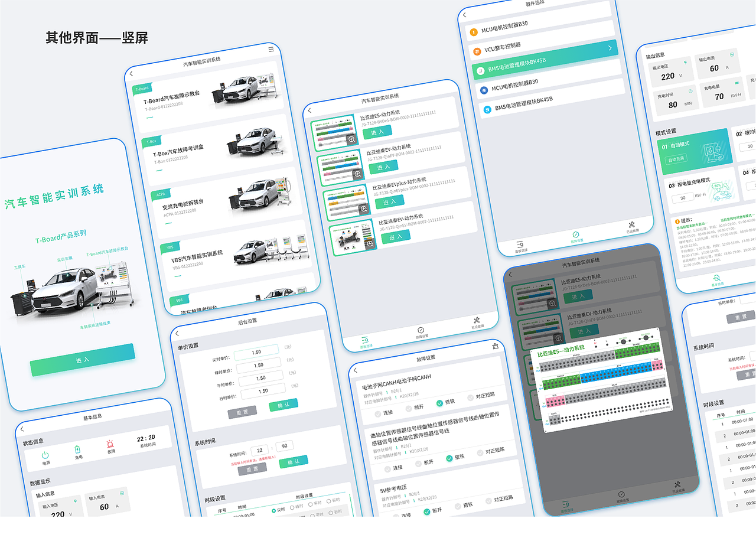This screenshot has width=756, height=541.
Task: Expand the highlighted BMS电池管理模块BK45B row chevron
Action: click(x=610, y=48)
